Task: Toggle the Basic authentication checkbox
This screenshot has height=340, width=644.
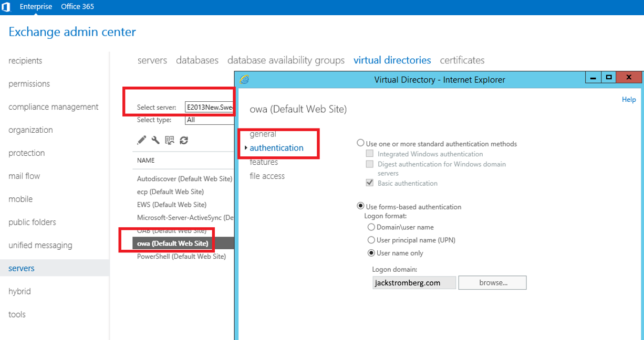Action: (370, 183)
